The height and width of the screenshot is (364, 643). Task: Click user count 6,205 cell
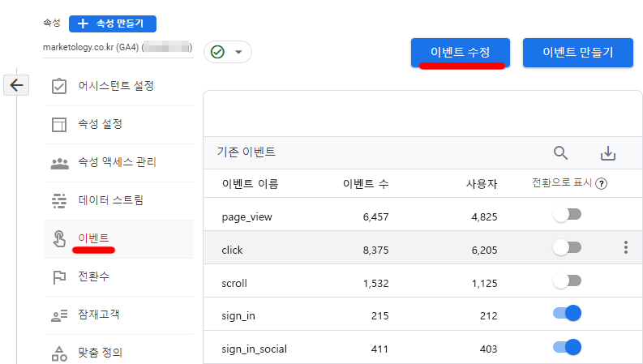tap(484, 250)
